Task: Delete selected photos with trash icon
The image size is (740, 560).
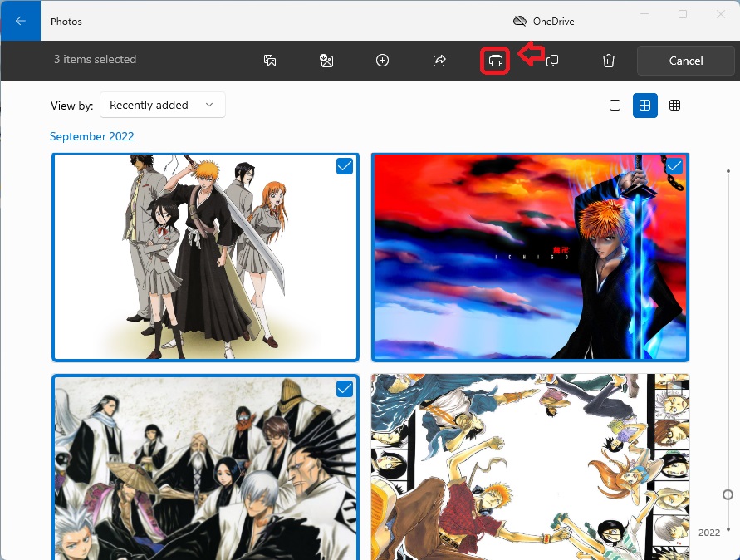Action: click(609, 61)
